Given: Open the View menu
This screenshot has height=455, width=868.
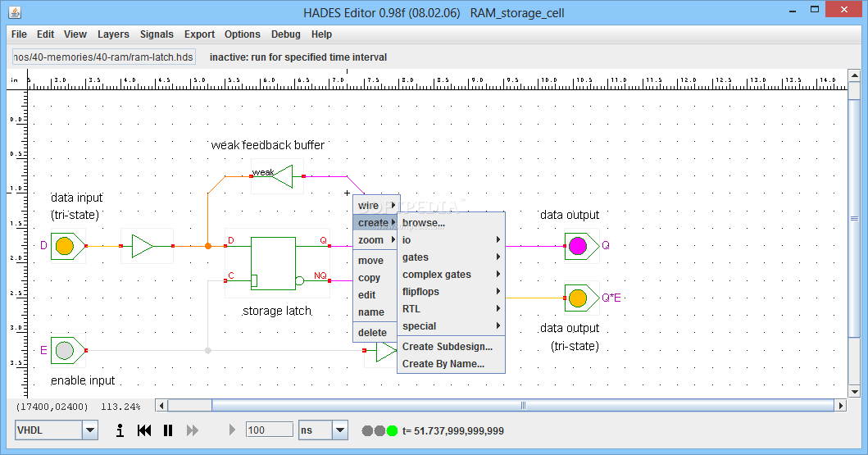Looking at the screenshot, I should pos(75,34).
